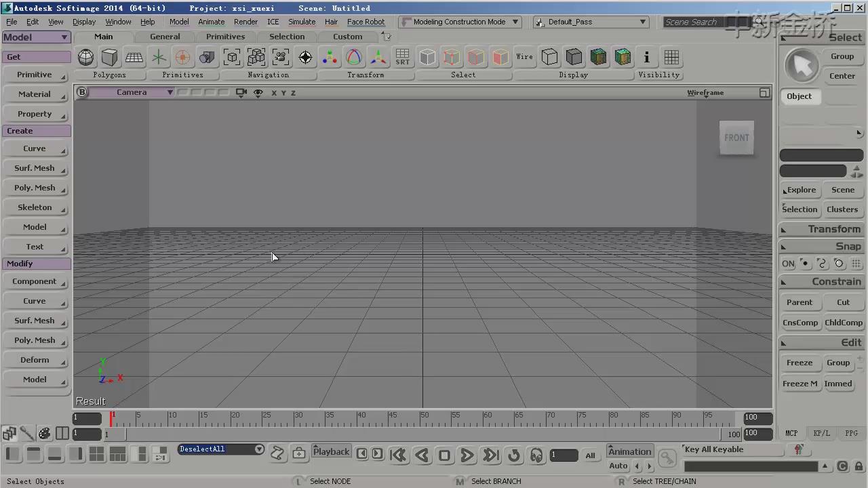Expand the Constrain panel

coord(821,281)
